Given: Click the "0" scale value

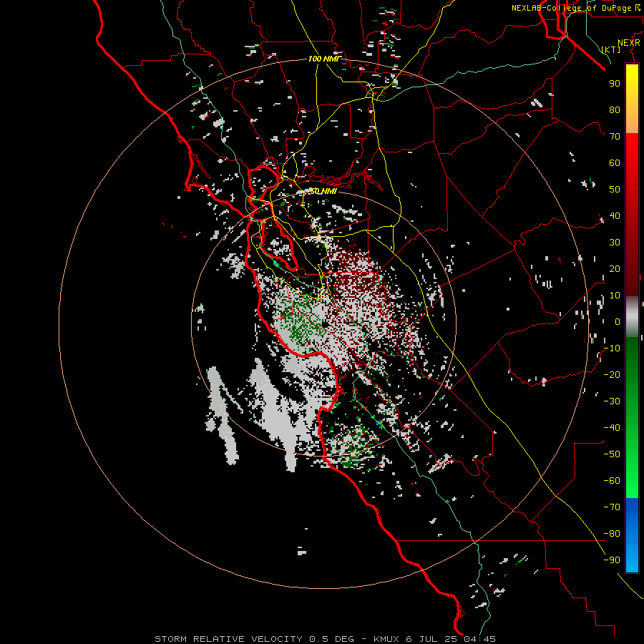Looking at the screenshot, I should pos(618,322).
